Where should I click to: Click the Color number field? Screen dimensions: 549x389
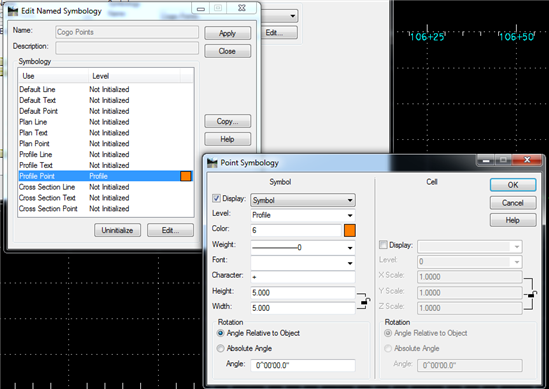pyautogui.click(x=296, y=230)
